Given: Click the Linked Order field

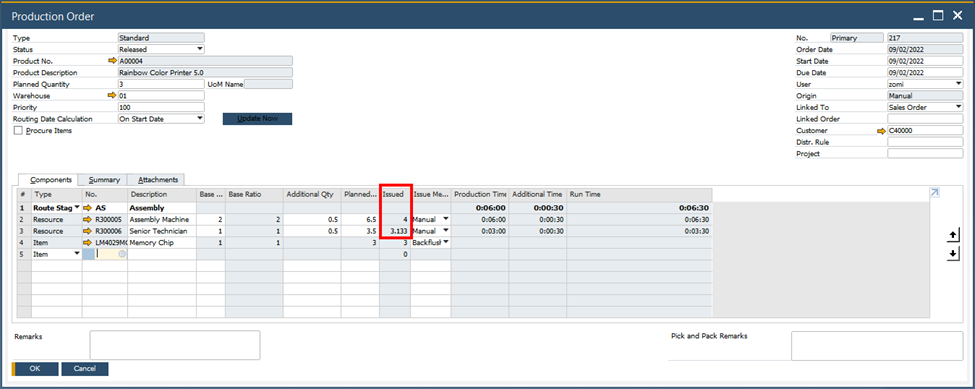Looking at the screenshot, I should click(925, 119).
